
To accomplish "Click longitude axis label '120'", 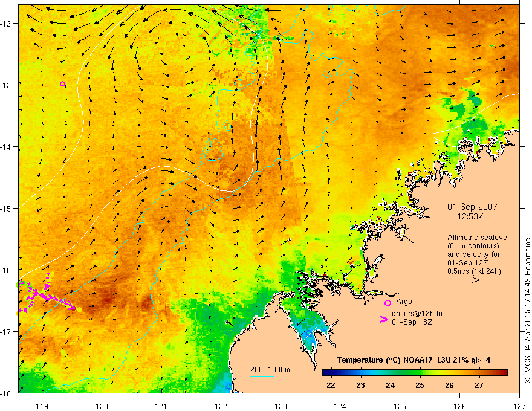I will (x=102, y=406).
